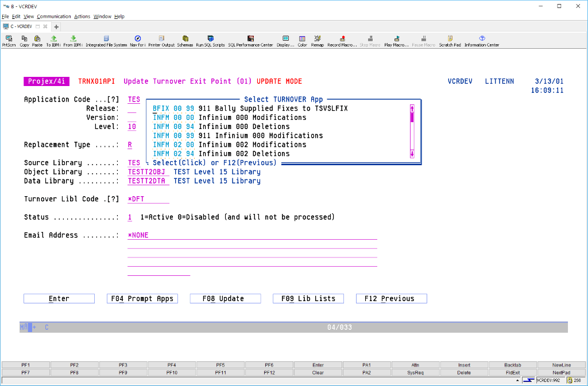This screenshot has width=588, height=386.
Task: Click the Paste toolbar icon
Action: click(37, 41)
